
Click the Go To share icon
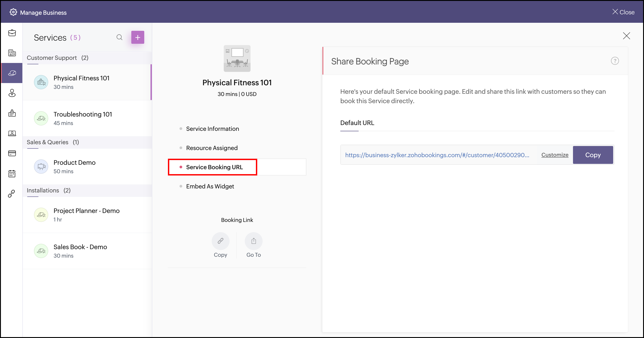(x=253, y=241)
